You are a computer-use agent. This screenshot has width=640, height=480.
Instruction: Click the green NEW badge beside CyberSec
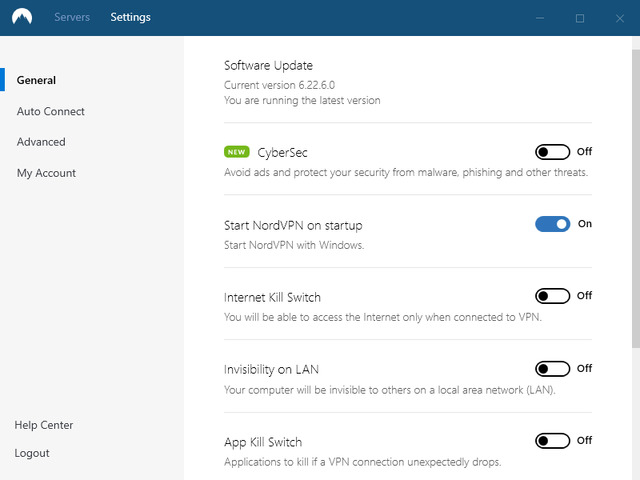[237, 152]
